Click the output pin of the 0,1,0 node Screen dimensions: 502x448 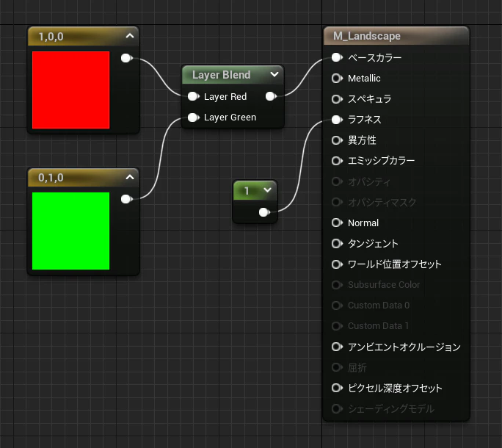pyautogui.click(x=126, y=199)
